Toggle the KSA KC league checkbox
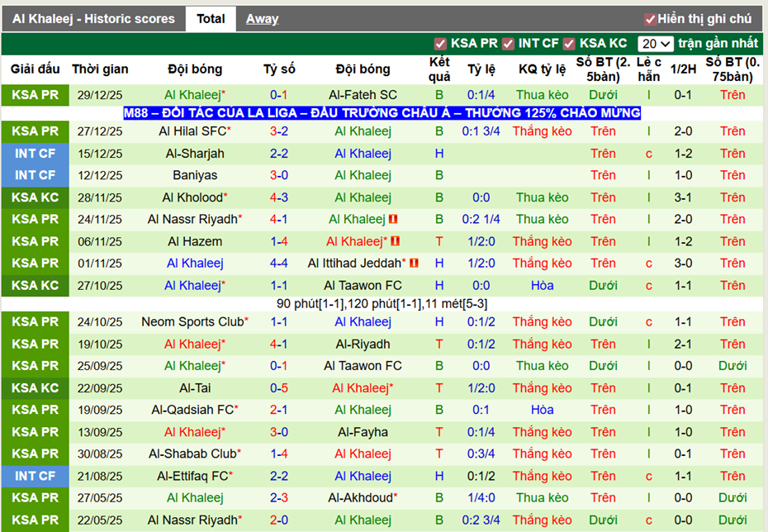Image resolution: width=768 pixels, height=532 pixels. [x=569, y=44]
